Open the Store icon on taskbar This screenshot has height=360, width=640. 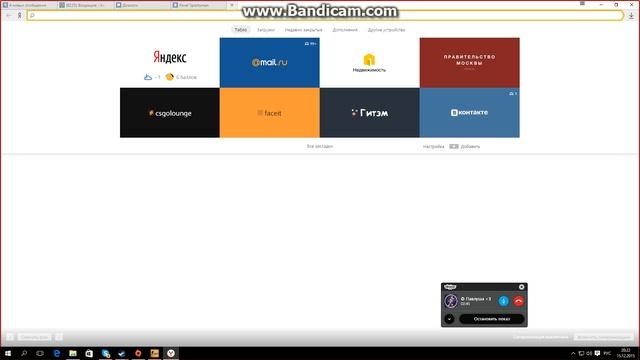(x=89, y=353)
